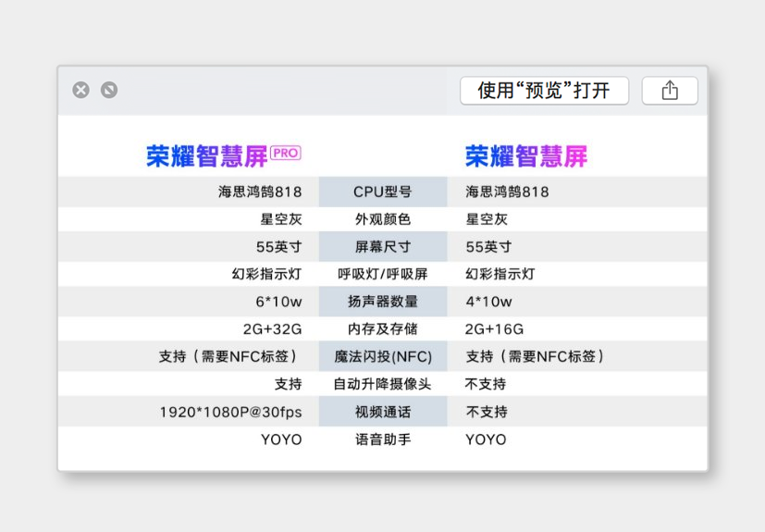Image resolution: width=765 pixels, height=532 pixels.
Task: Click the 6*10w speaker value
Action: coord(278,302)
